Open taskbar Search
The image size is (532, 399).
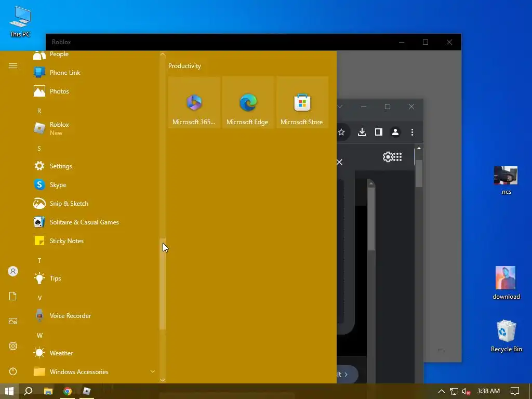(29, 391)
